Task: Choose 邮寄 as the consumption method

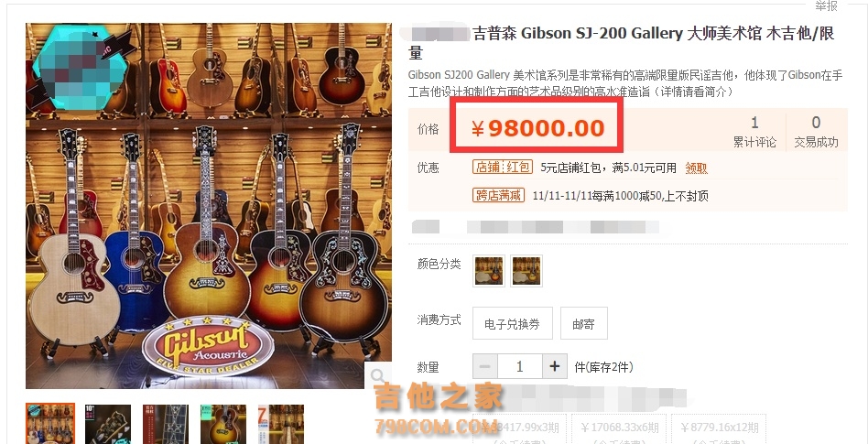Action: coord(584,323)
